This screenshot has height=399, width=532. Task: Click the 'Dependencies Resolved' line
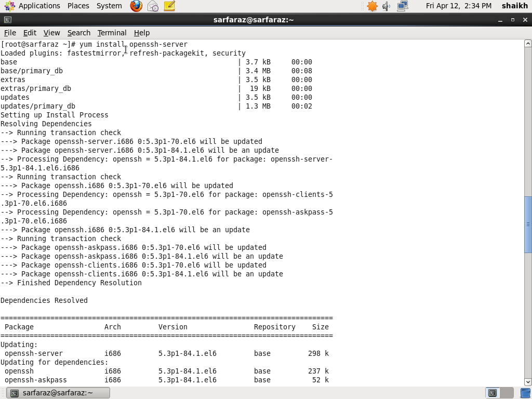pyautogui.click(x=44, y=300)
